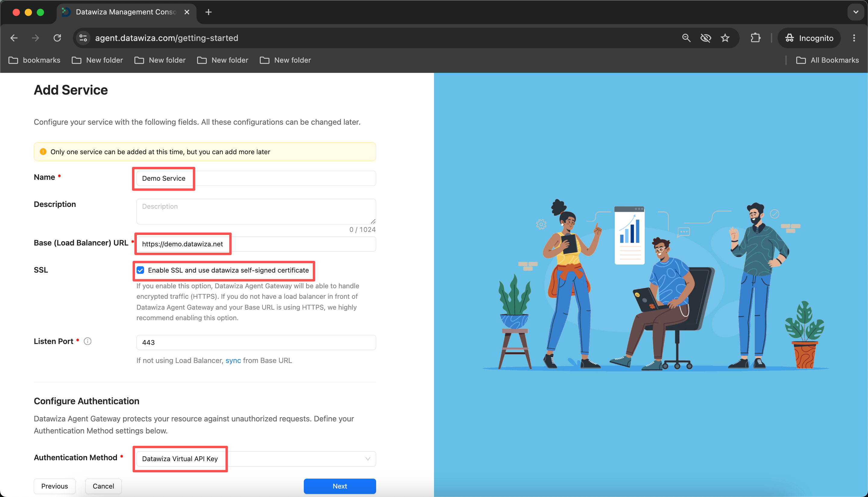The image size is (868, 497).
Task: Open site information icon in address bar
Action: tap(83, 38)
